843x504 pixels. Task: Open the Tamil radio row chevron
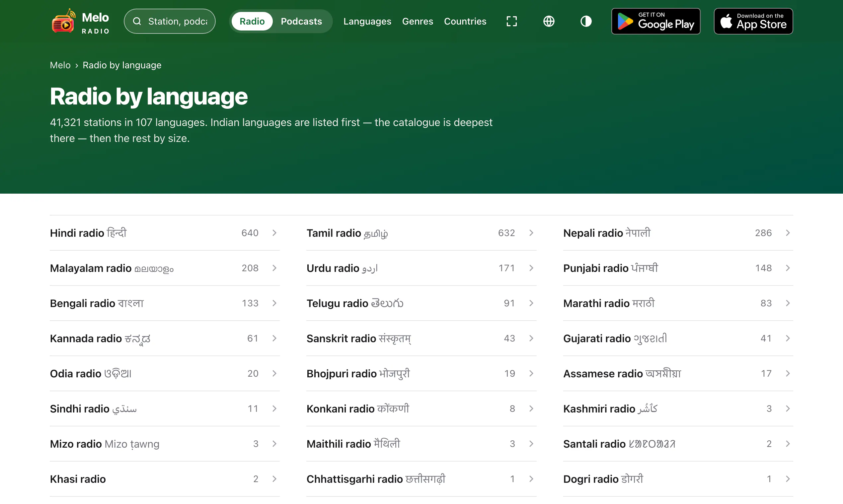tap(531, 233)
